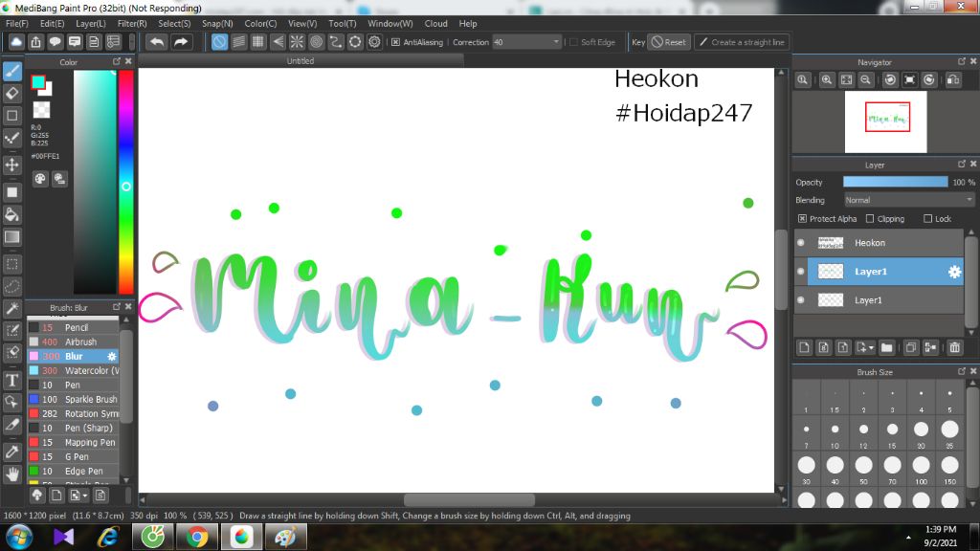Enable the radial snap icon
The height and width of the screenshot is (551, 980).
click(297, 42)
